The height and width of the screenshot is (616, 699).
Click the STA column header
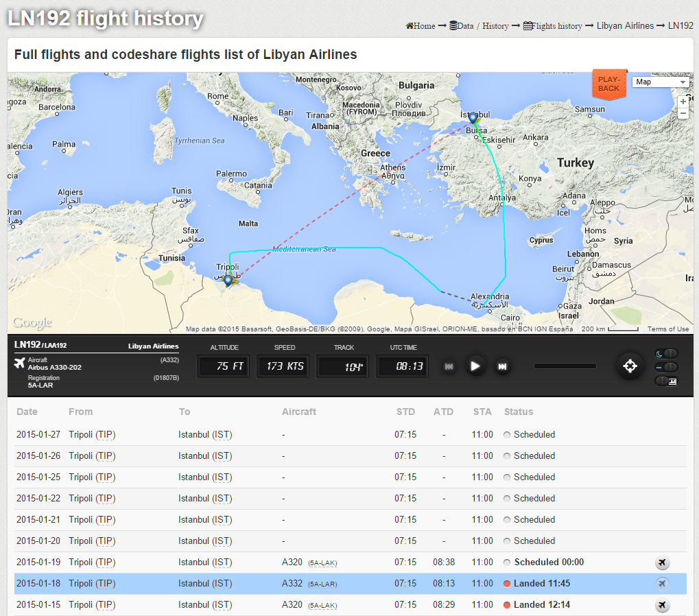point(482,412)
